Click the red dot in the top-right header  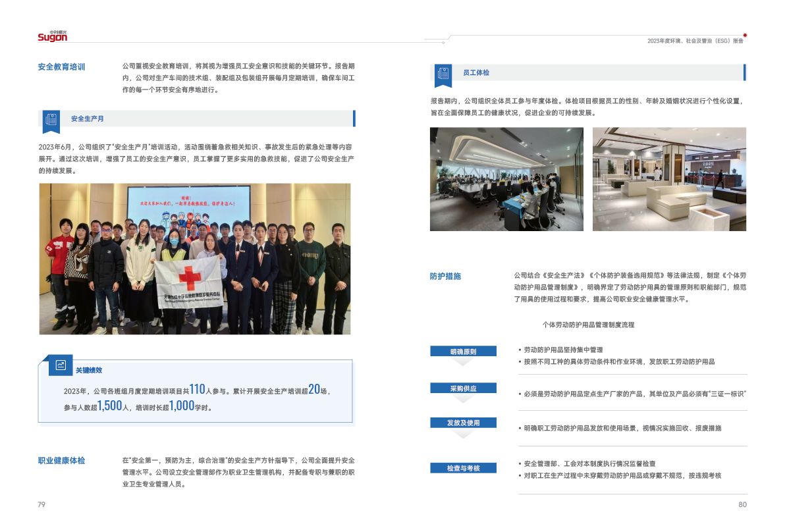745,35
